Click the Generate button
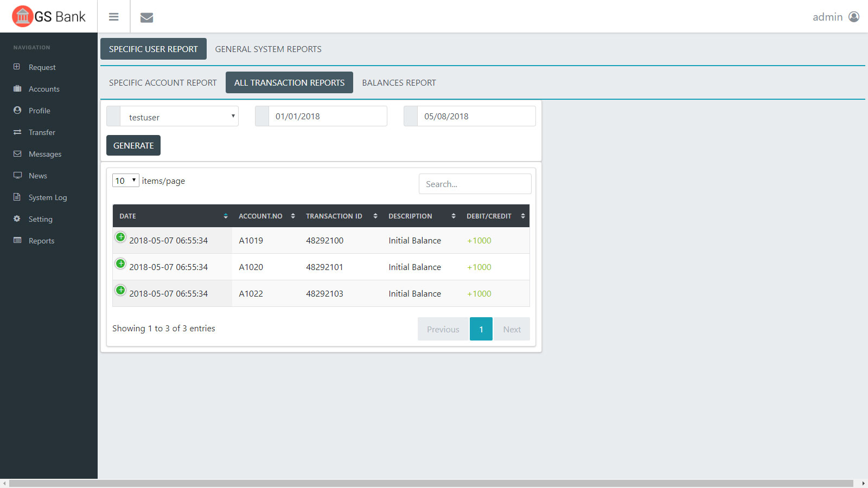Image resolution: width=868 pixels, height=488 pixels. [x=133, y=145]
